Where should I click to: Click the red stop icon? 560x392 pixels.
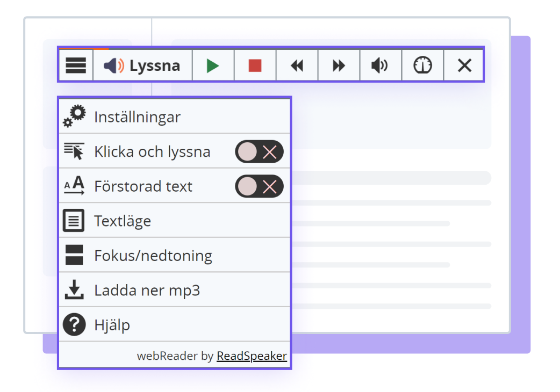point(255,66)
